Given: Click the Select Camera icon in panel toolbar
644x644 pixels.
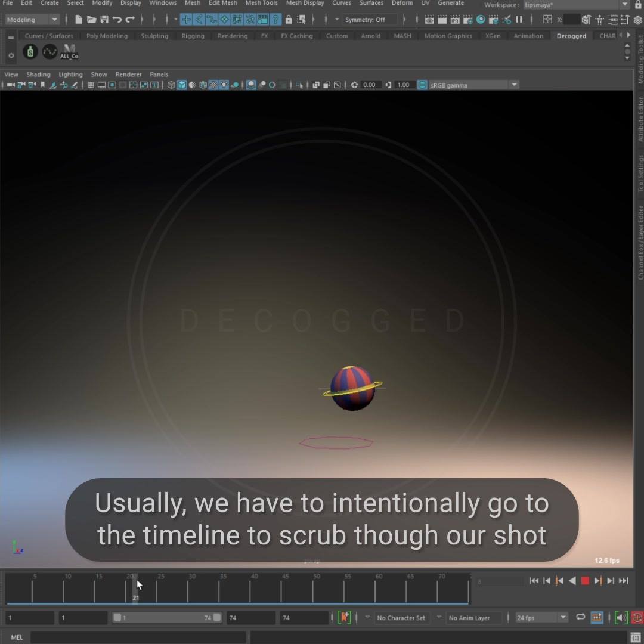Looking at the screenshot, I should [11, 85].
